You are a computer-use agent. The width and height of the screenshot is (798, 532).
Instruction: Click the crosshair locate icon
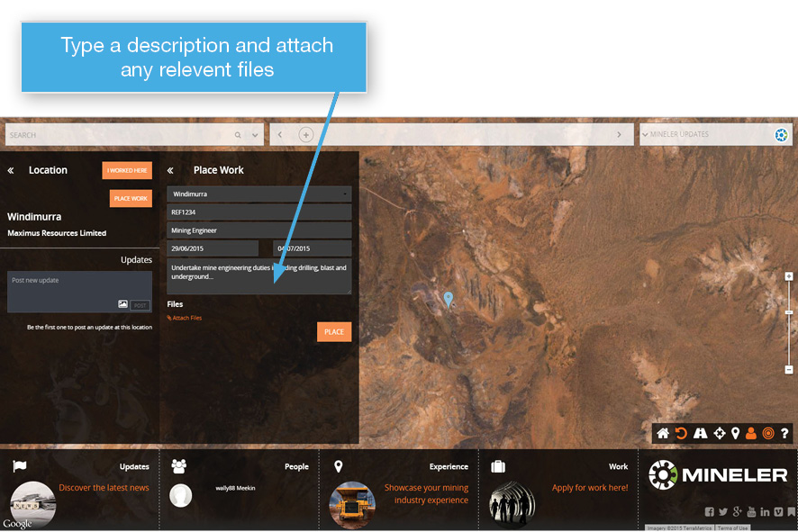pyautogui.click(x=719, y=434)
